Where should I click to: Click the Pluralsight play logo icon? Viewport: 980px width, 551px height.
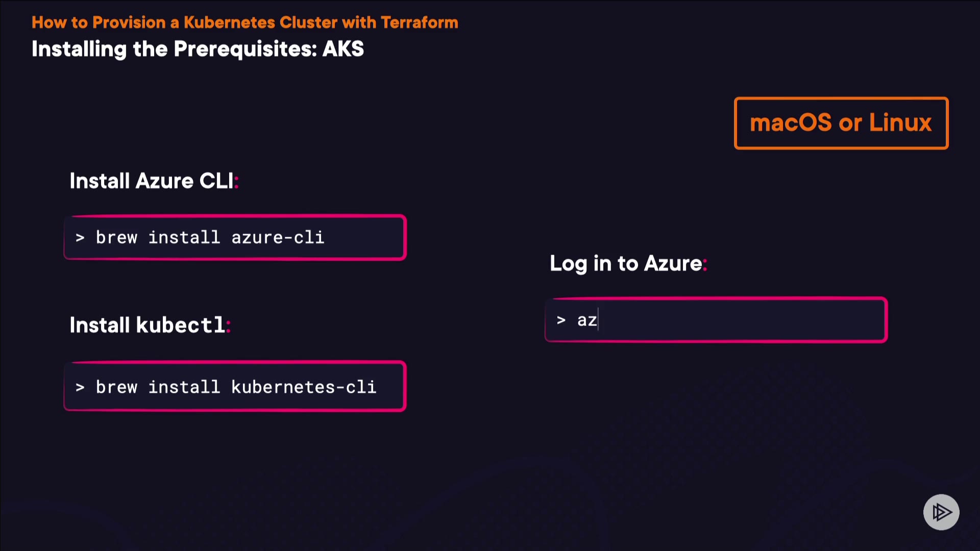coord(941,512)
